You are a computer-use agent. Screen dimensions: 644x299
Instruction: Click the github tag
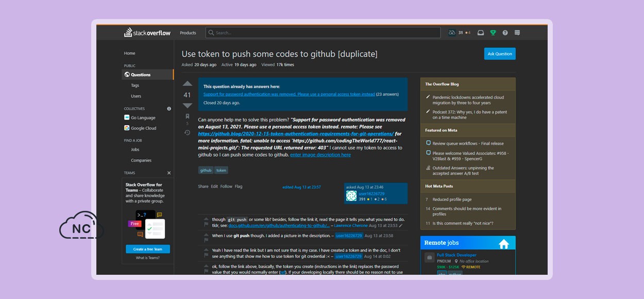pyautogui.click(x=206, y=170)
